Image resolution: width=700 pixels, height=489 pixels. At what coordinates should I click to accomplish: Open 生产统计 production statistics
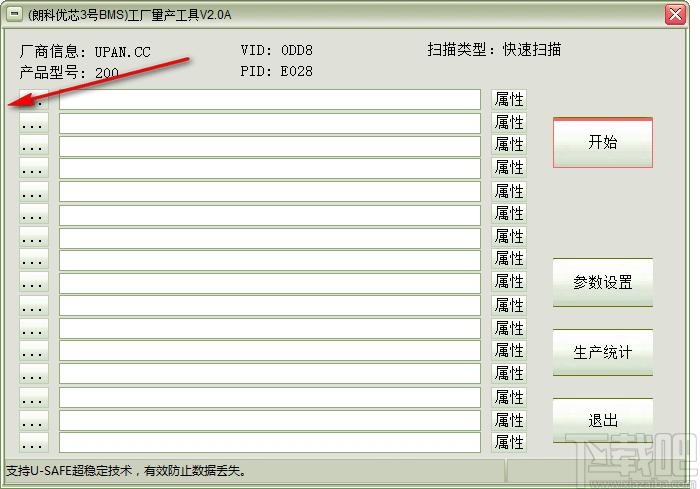pyautogui.click(x=602, y=352)
